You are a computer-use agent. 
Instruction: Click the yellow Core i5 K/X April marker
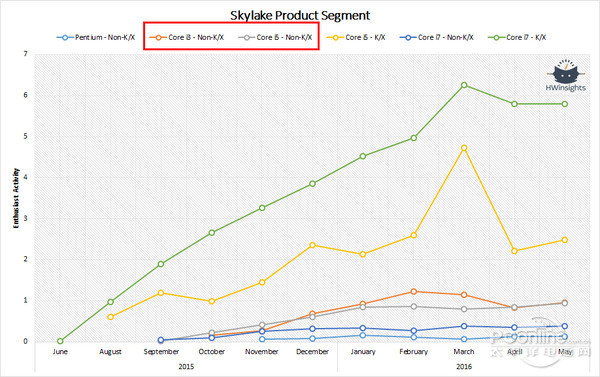(x=515, y=251)
